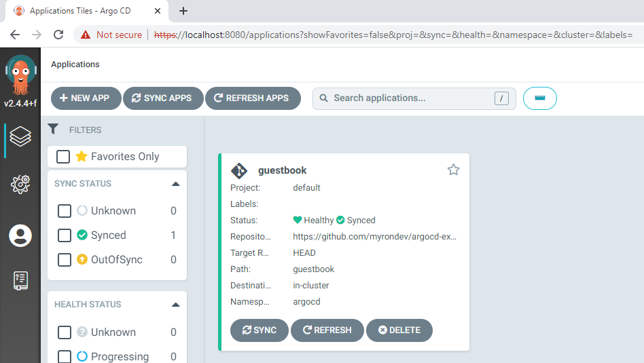Refresh the guestbook application

click(327, 330)
